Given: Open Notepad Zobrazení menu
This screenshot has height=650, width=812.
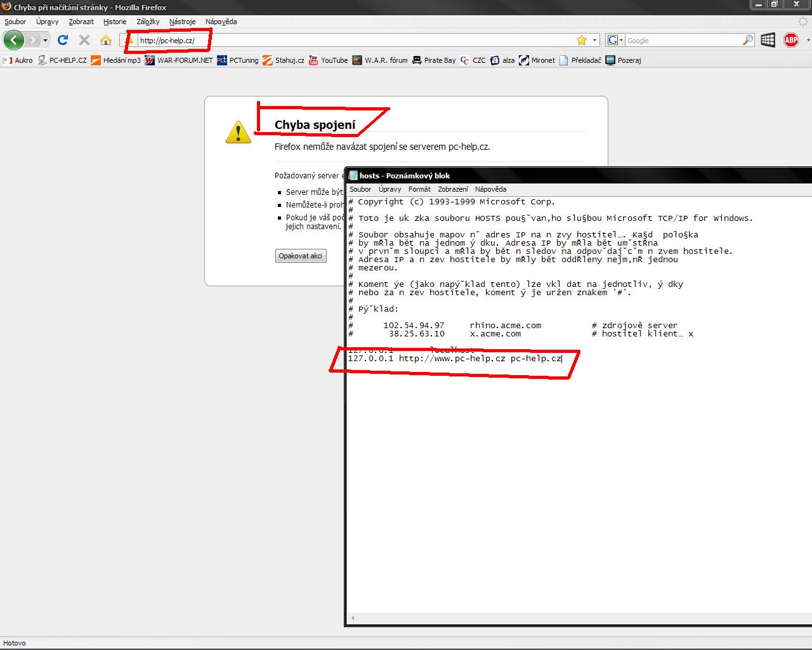Looking at the screenshot, I should pyautogui.click(x=453, y=189).
